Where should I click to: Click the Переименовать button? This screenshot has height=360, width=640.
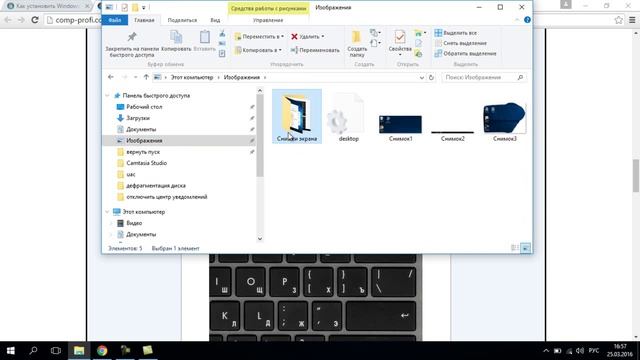(x=315, y=50)
